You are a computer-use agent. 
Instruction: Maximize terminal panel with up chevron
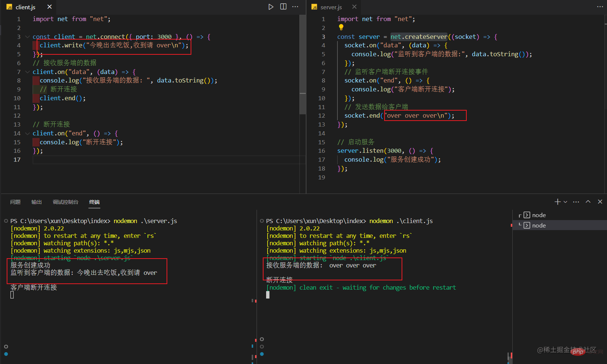(588, 202)
